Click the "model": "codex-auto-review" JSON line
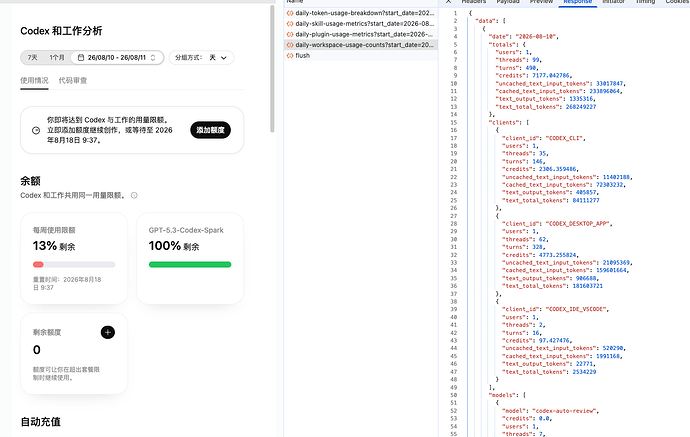 click(x=551, y=411)
